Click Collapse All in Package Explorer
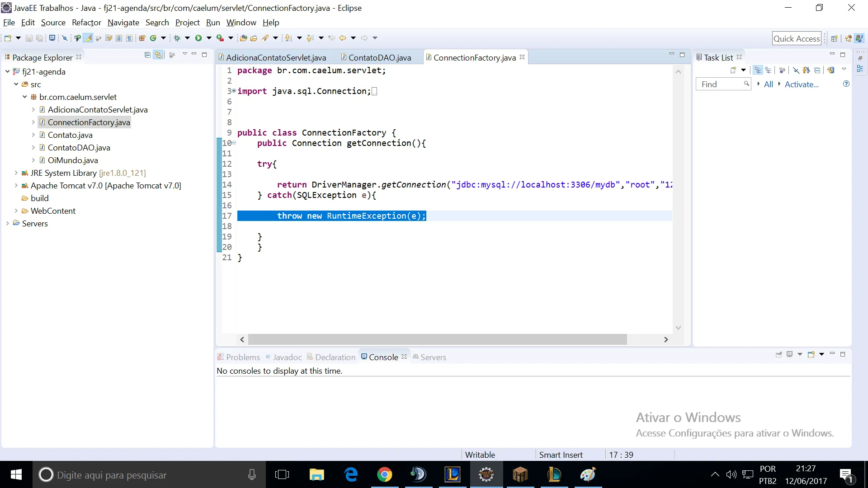The image size is (868, 488). click(x=147, y=55)
